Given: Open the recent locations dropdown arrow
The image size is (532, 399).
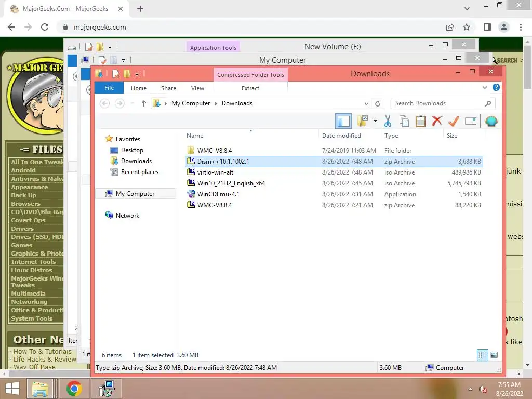Looking at the screenshot, I should [132, 103].
